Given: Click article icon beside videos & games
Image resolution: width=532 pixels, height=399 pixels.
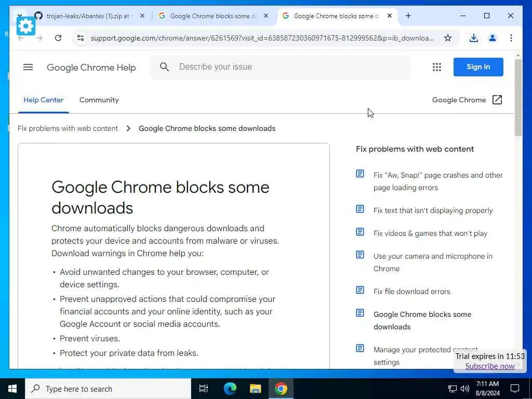Looking at the screenshot, I should coord(360,232).
